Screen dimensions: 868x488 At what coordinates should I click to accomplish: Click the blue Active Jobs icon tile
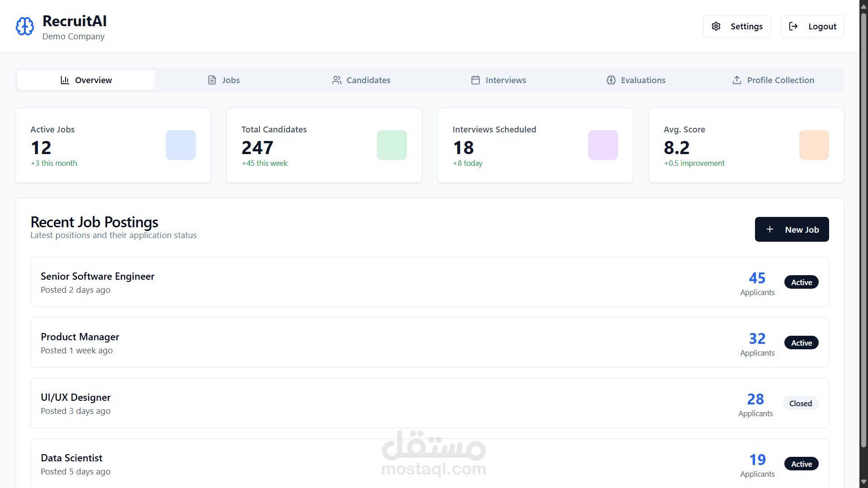181,145
